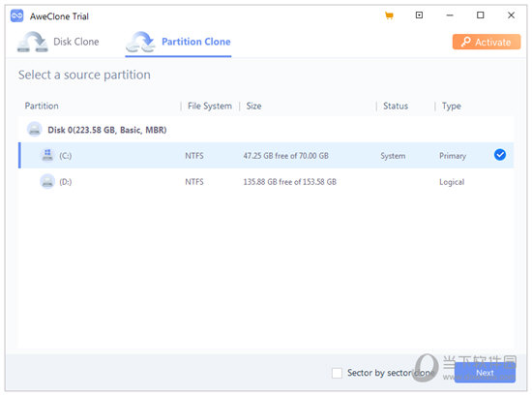
Task: Click the AweClone app logo icon
Action: pos(16,15)
